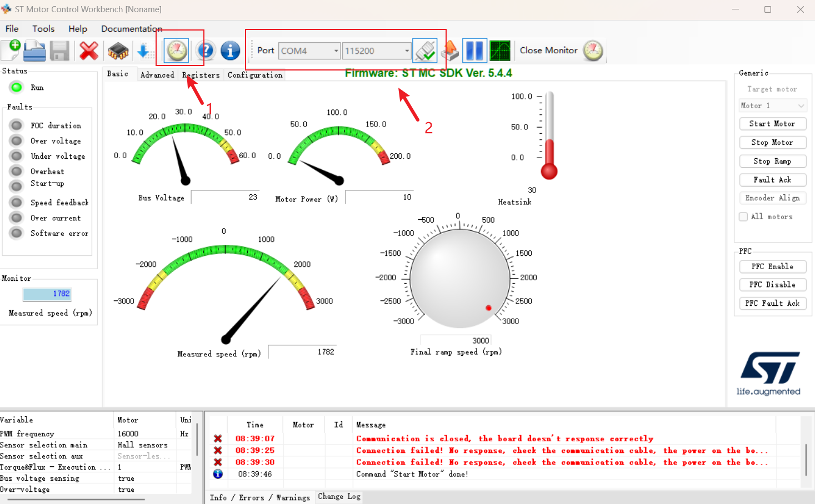Screen dimensions: 815x504
Task: Expand the Motor 1 target motor dropdown
Action: coord(773,105)
